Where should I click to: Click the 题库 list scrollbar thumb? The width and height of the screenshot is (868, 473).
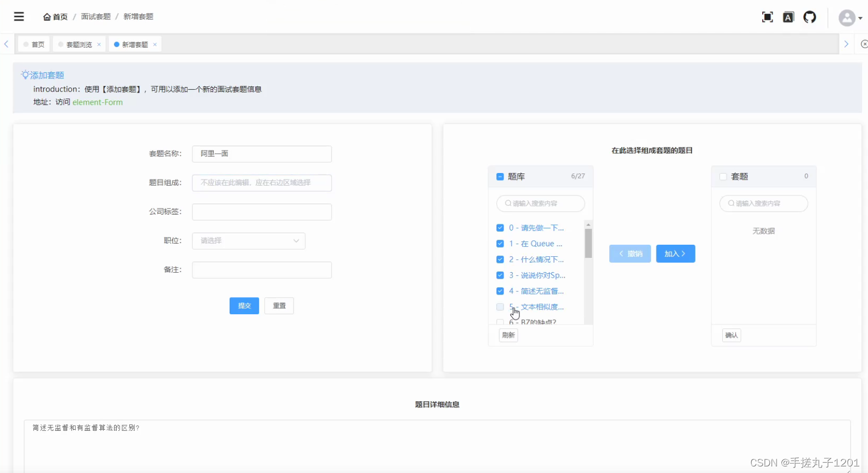[x=589, y=243]
